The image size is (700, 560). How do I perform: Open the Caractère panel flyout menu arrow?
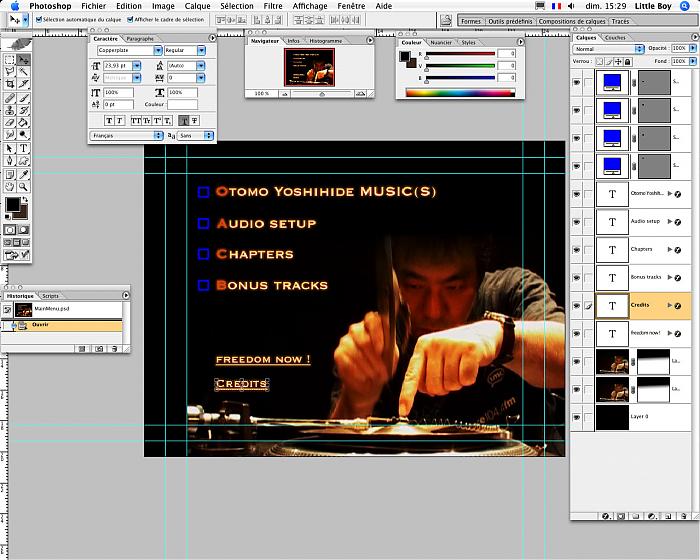coord(212,38)
